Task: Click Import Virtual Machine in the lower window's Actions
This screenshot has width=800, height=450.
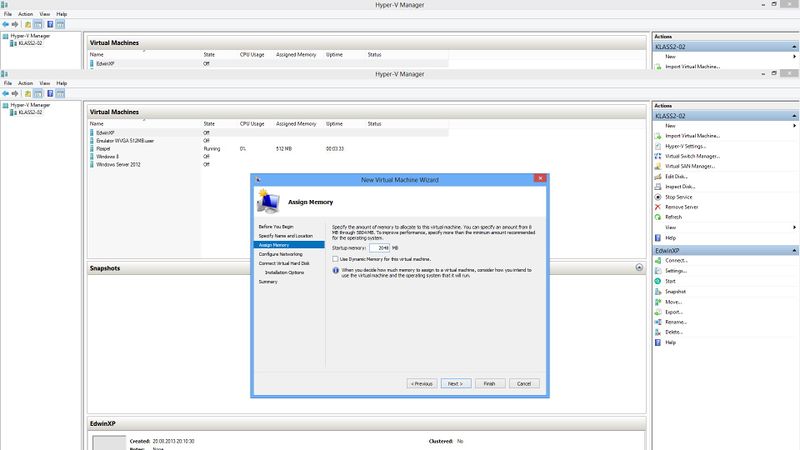Action: 692,136
